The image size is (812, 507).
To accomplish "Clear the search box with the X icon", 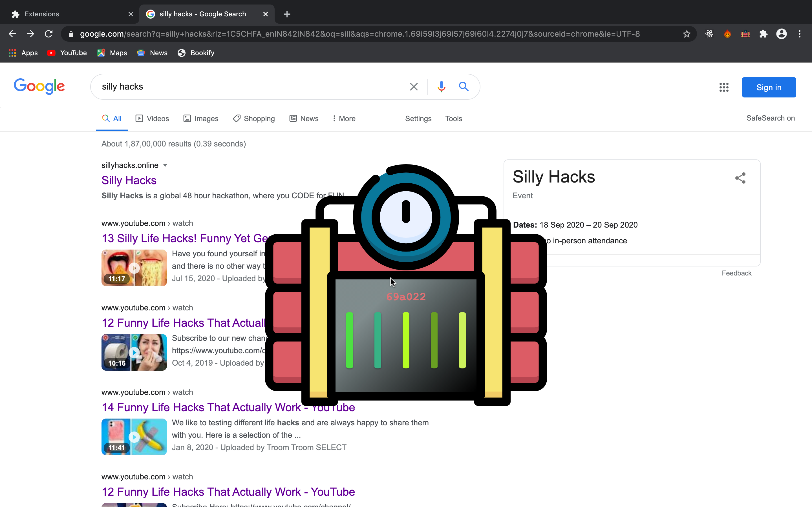I will pyautogui.click(x=414, y=87).
